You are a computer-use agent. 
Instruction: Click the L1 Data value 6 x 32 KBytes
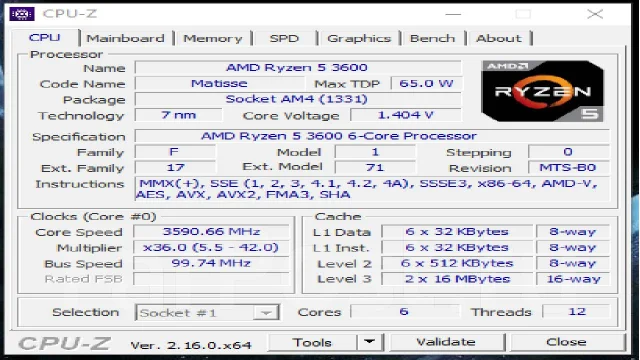(x=457, y=231)
